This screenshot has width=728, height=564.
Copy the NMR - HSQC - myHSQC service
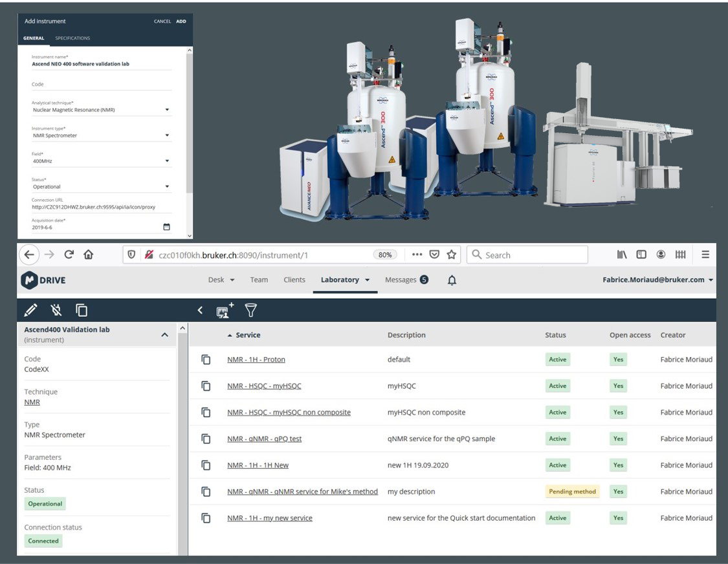click(206, 386)
